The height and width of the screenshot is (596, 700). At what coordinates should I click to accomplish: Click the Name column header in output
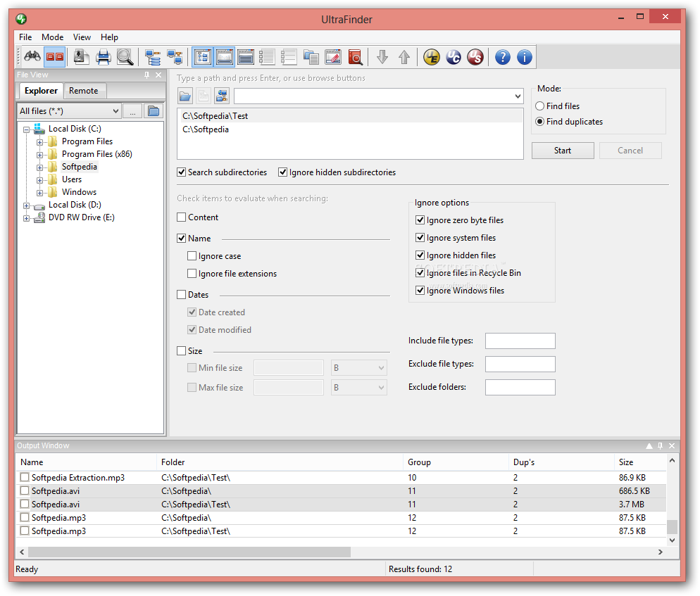pyautogui.click(x=87, y=462)
